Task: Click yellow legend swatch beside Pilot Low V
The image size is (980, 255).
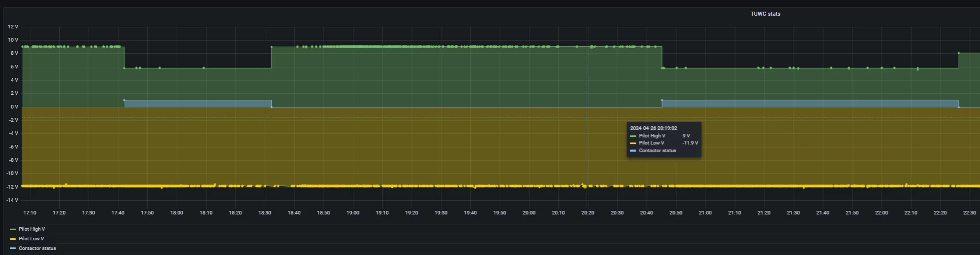Action: (13, 239)
